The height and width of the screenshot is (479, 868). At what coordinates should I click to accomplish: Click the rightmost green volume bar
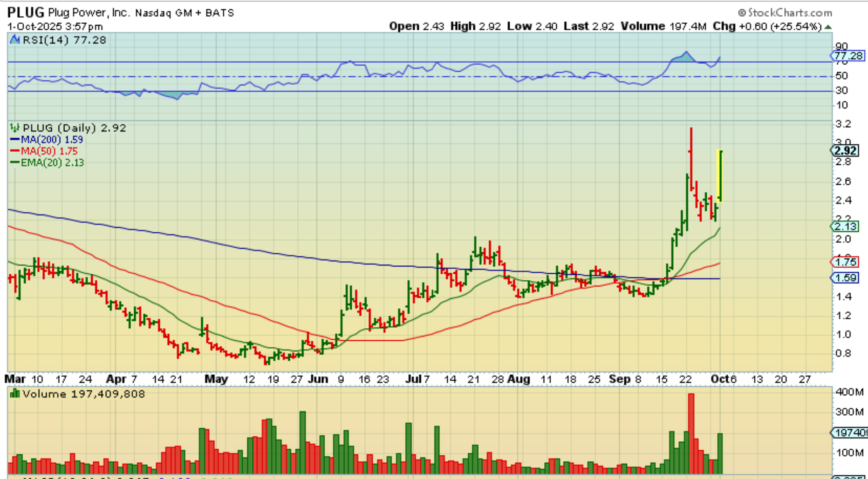tap(720, 454)
